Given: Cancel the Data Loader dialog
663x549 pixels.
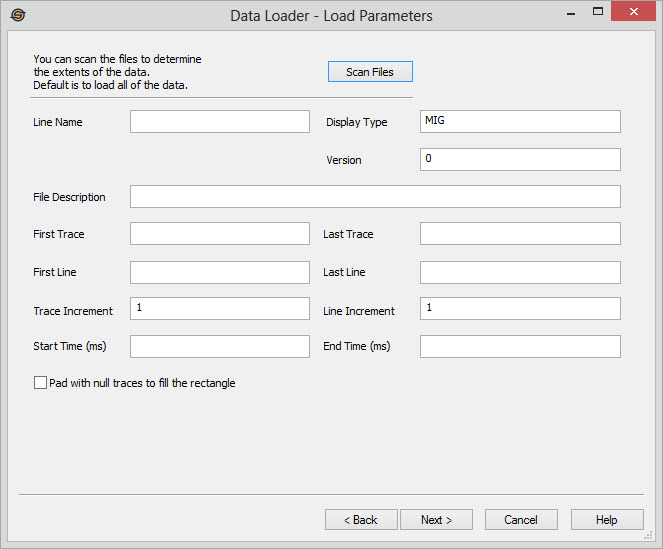Looking at the screenshot, I should [521, 520].
